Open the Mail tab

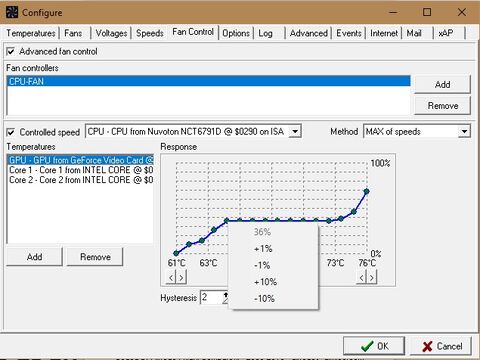414,33
